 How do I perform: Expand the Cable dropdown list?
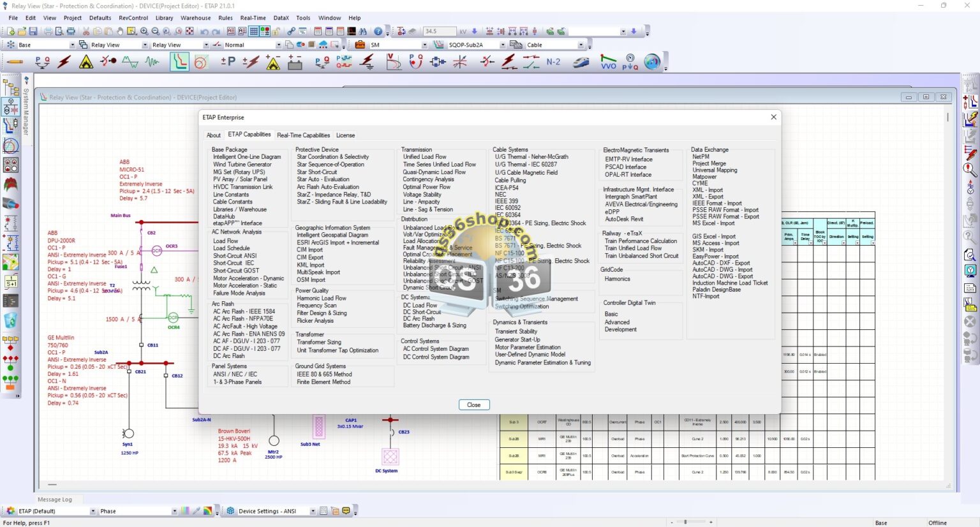(581, 45)
